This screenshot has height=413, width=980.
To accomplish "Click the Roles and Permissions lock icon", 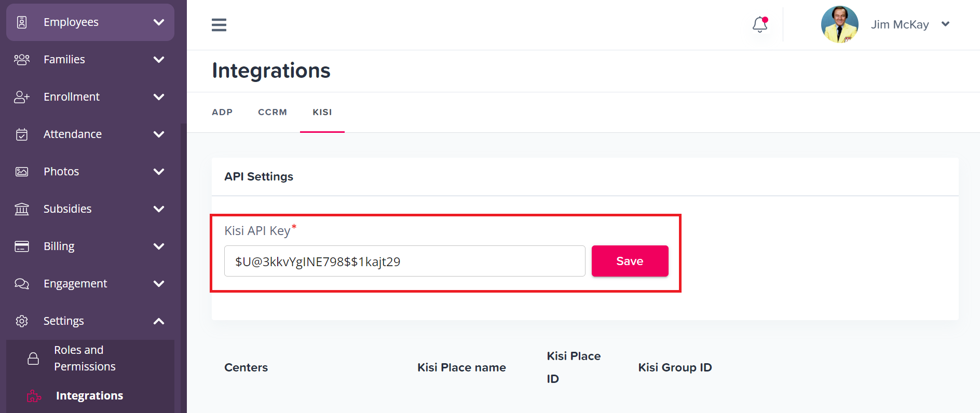I will [x=33, y=359].
